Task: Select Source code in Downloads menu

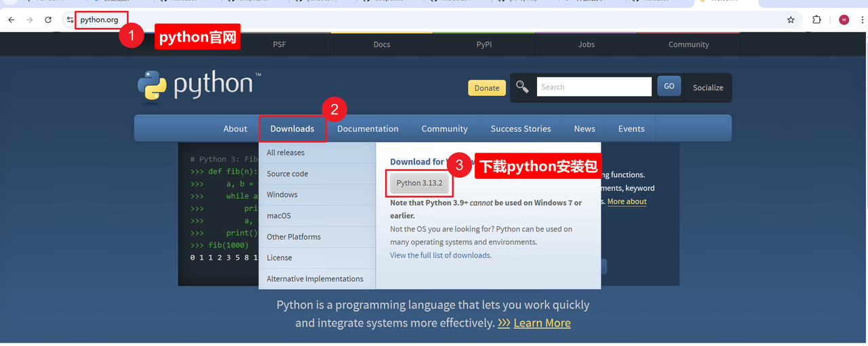Action: [x=317, y=174]
